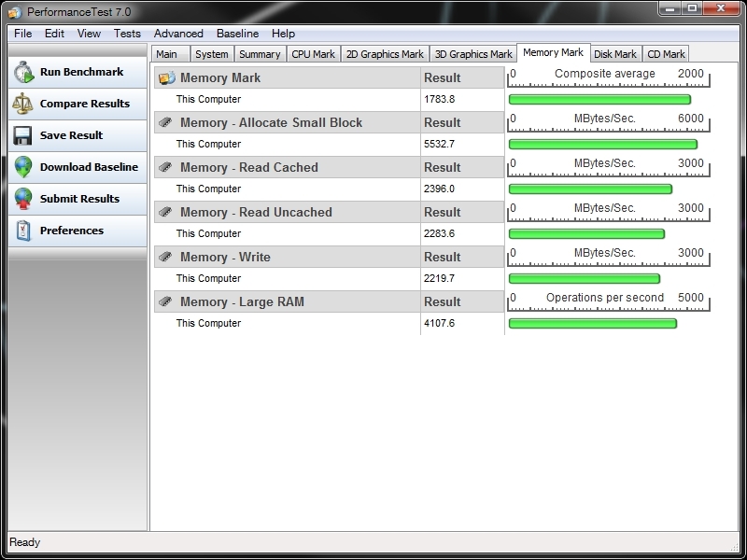Click the Compare Results scales icon
The width and height of the screenshot is (747, 560).
click(22, 104)
